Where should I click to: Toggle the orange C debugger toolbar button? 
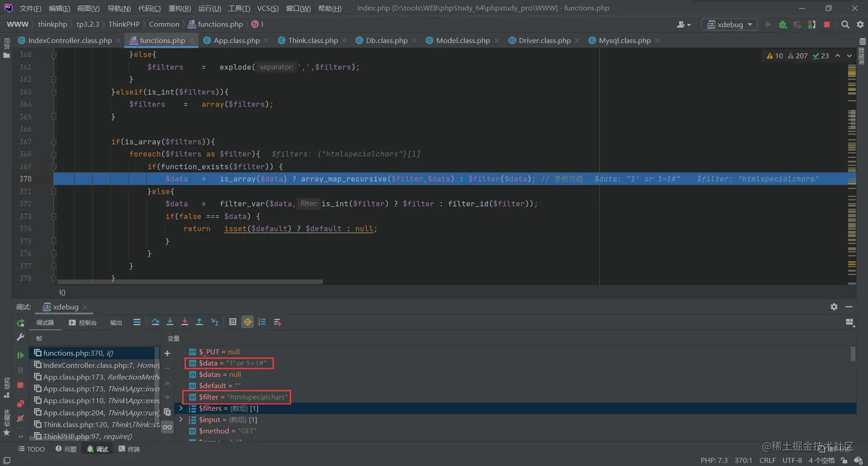tap(247, 322)
